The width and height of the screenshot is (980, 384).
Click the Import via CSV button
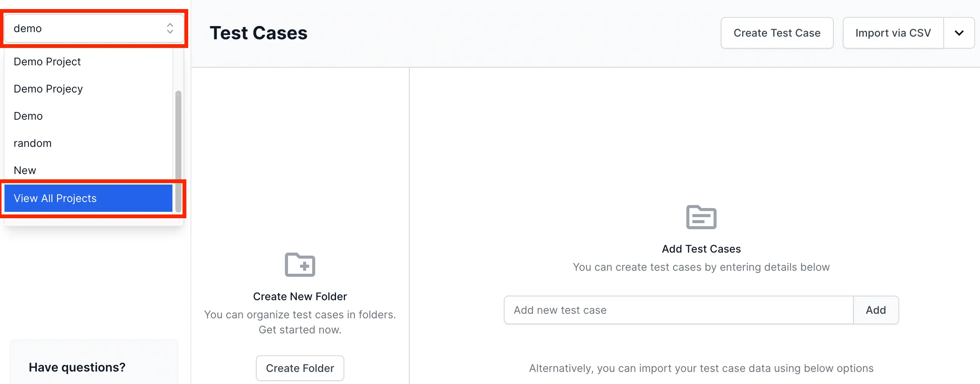(x=893, y=33)
